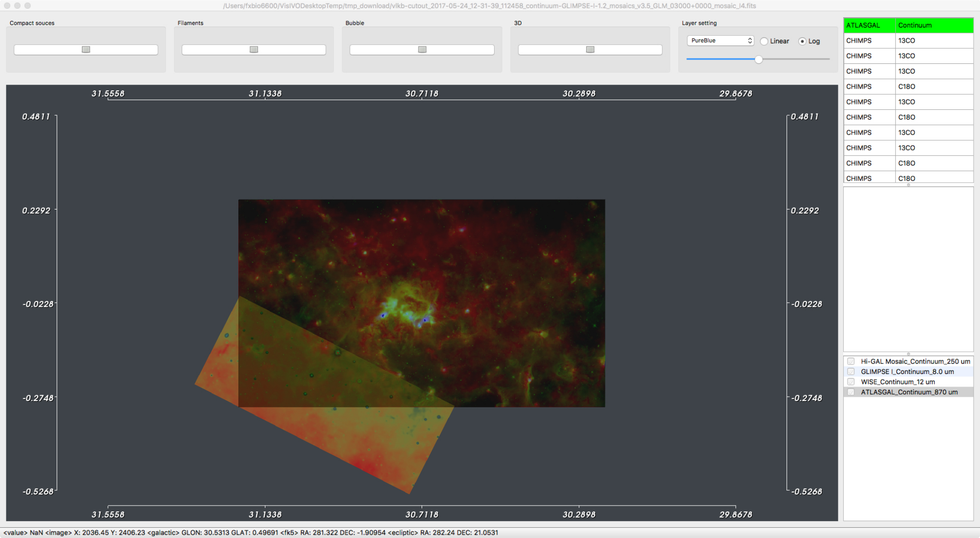Viewport: 980px width, 538px height.
Task: Open the PureBlue colormap dropdown
Action: pyautogui.click(x=720, y=41)
